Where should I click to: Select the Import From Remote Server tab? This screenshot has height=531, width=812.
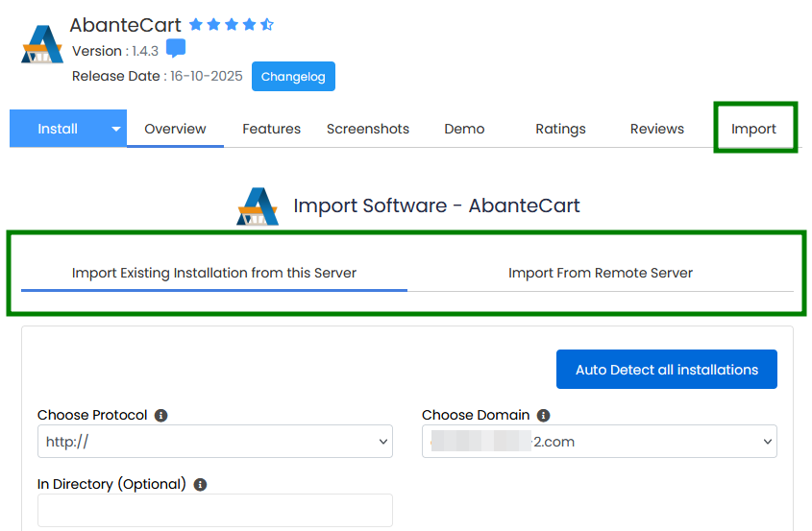pos(601,274)
